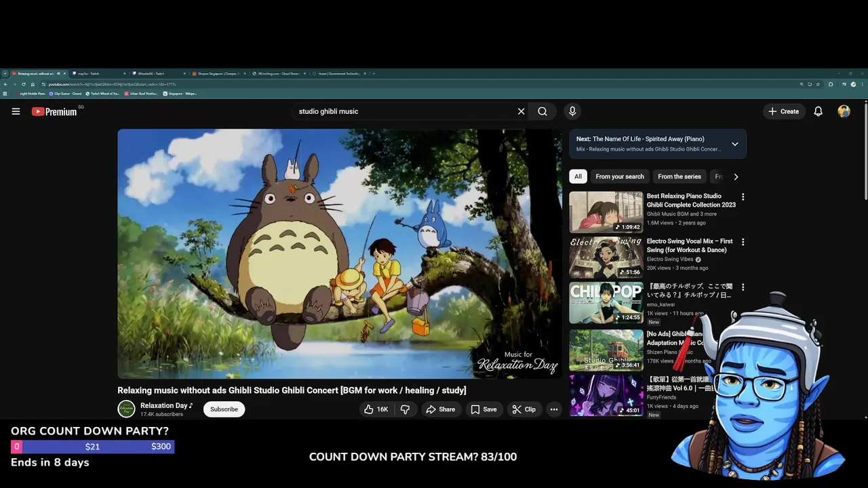Open the No Ads Ghibli piano thumbnail
Image resolution: width=868 pixels, height=488 pixels.
606,349
